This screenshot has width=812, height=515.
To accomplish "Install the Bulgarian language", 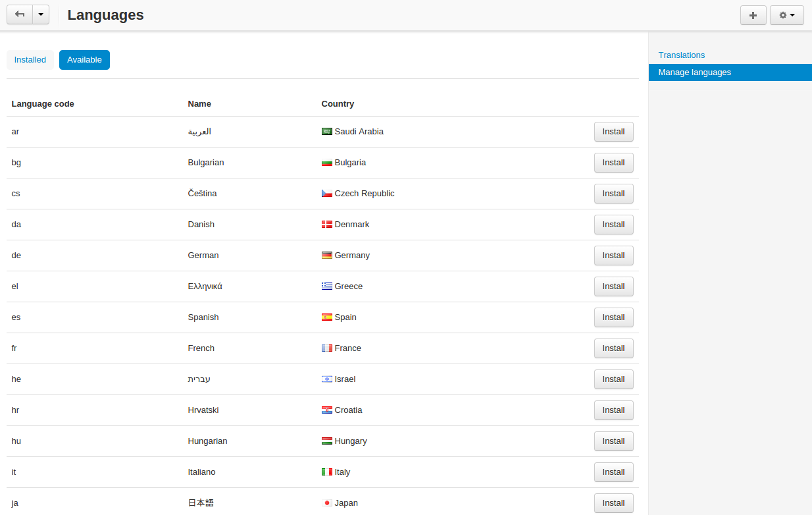I will pyautogui.click(x=614, y=163).
